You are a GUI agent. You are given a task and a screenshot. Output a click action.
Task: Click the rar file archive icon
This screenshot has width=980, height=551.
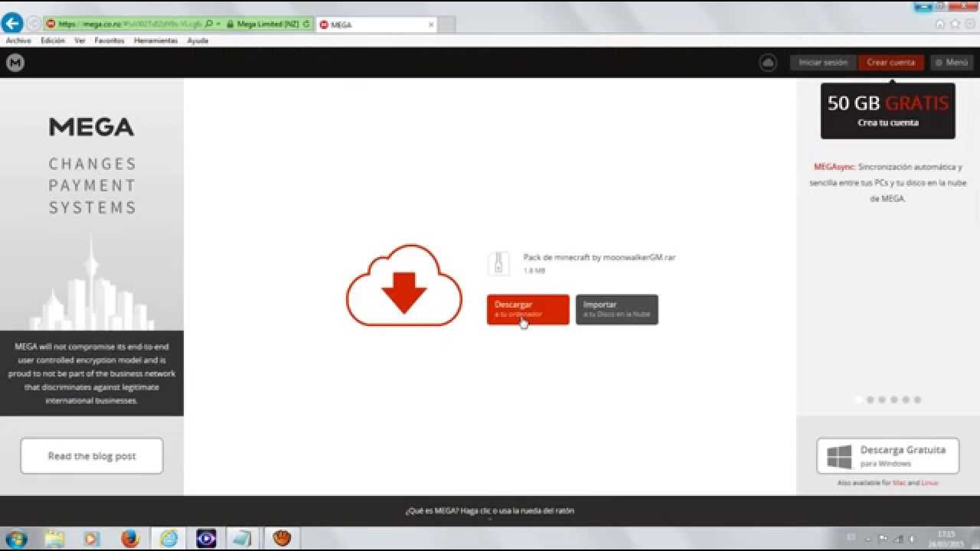(498, 263)
